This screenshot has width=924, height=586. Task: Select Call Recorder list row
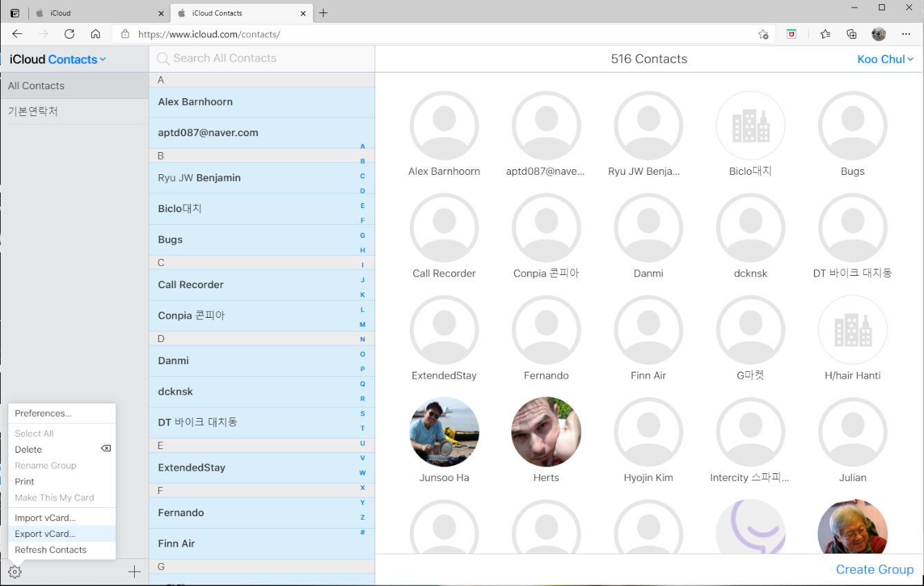[x=262, y=285]
